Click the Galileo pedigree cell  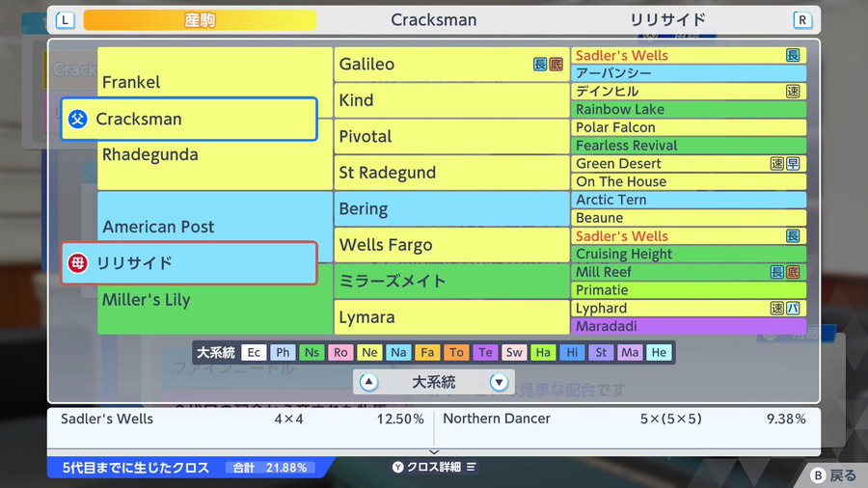[451, 65]
